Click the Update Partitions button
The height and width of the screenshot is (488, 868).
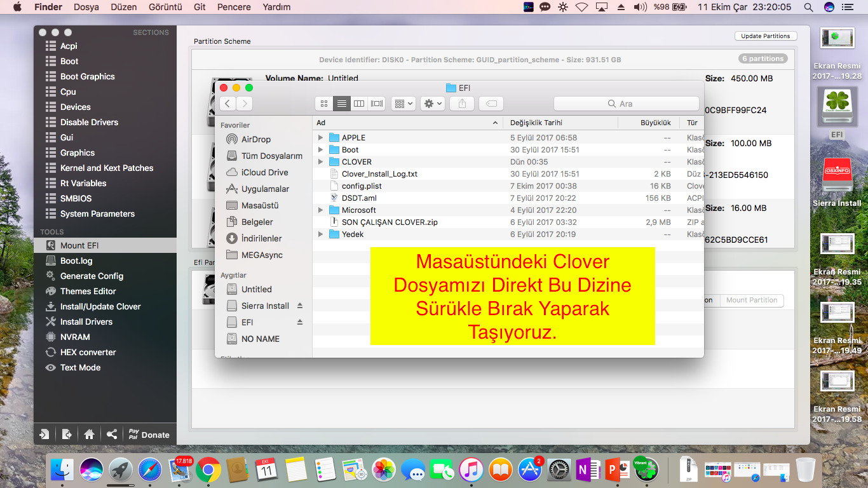pos(765,36)
